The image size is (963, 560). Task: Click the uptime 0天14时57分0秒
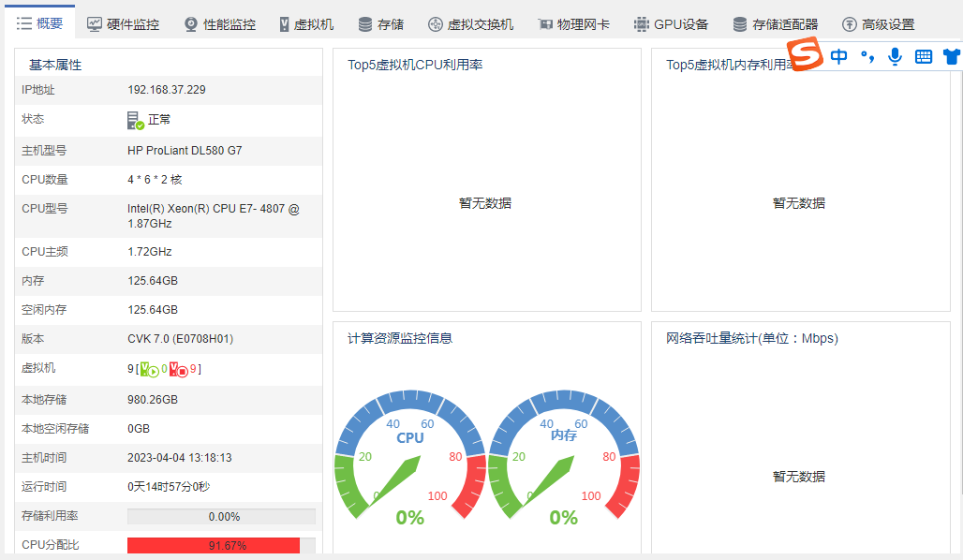click(x=169, y=487)
